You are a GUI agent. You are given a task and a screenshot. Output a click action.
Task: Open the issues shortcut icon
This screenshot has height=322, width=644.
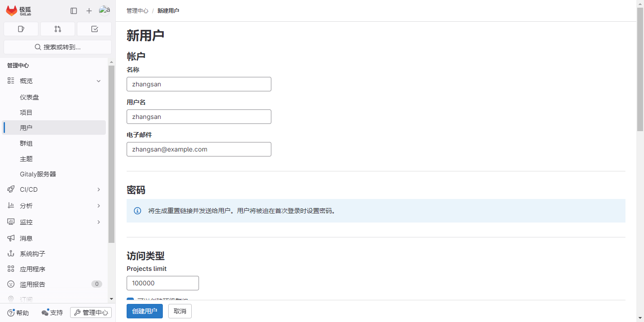pyautogui.click(x=21, y=29)
